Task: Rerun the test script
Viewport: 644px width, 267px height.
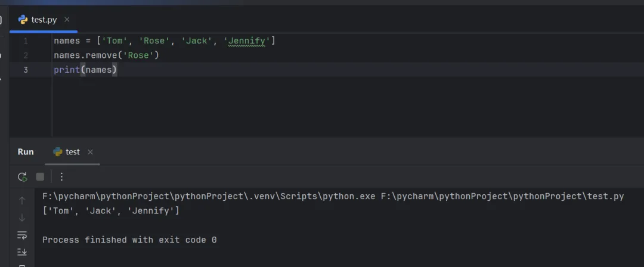Action: [x=22, y=177]
